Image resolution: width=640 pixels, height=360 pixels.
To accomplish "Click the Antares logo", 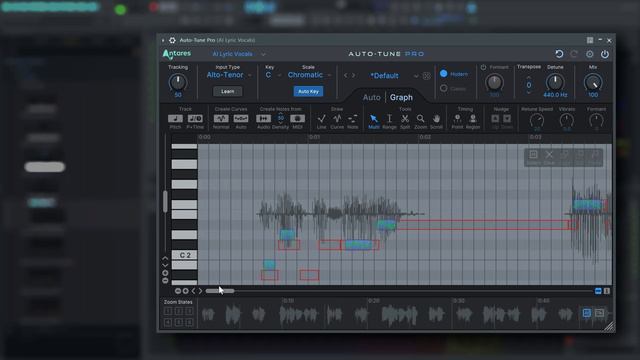I will (177, 54).
